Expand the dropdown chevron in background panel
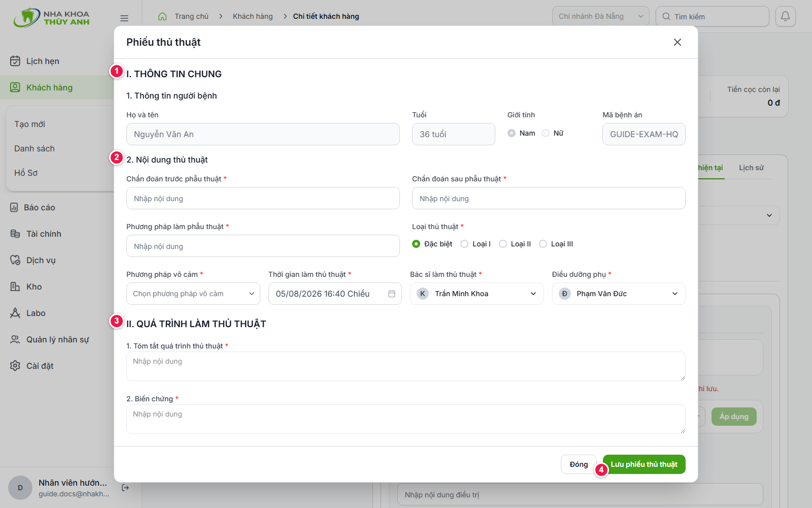This screenshot has width=812, height=508. pos(769,215)
